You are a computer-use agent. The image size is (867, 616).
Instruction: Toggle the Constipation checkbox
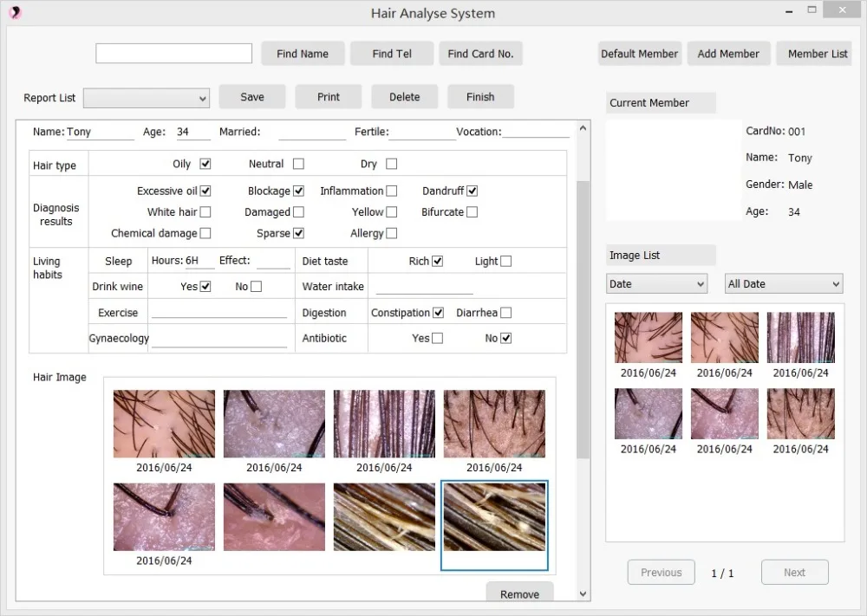438,313
